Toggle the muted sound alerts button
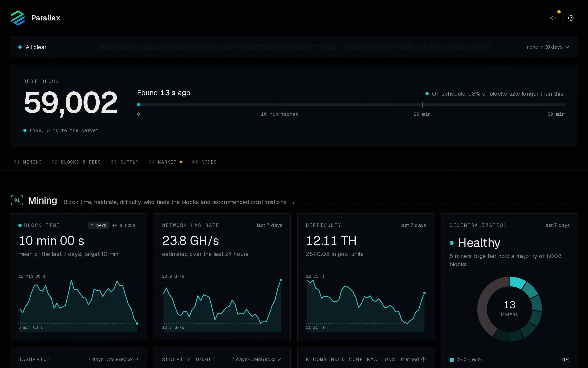This screenshot has height=368, width=588. [553, 18]
